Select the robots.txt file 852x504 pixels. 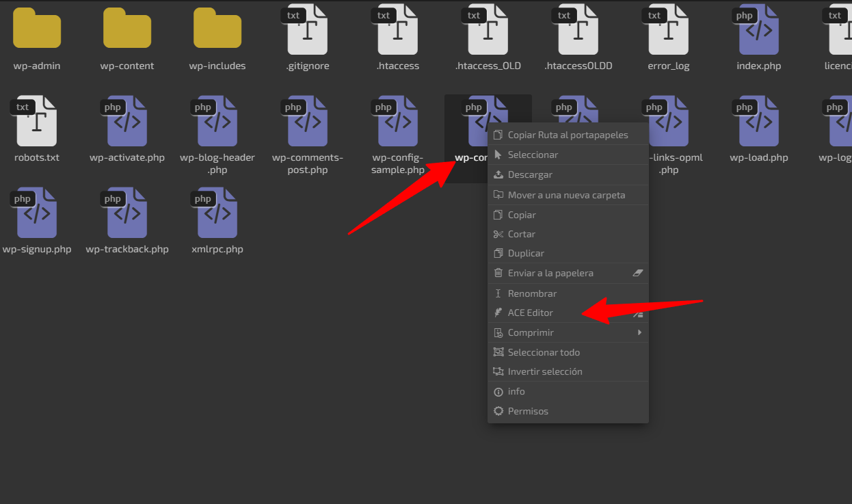37,129
